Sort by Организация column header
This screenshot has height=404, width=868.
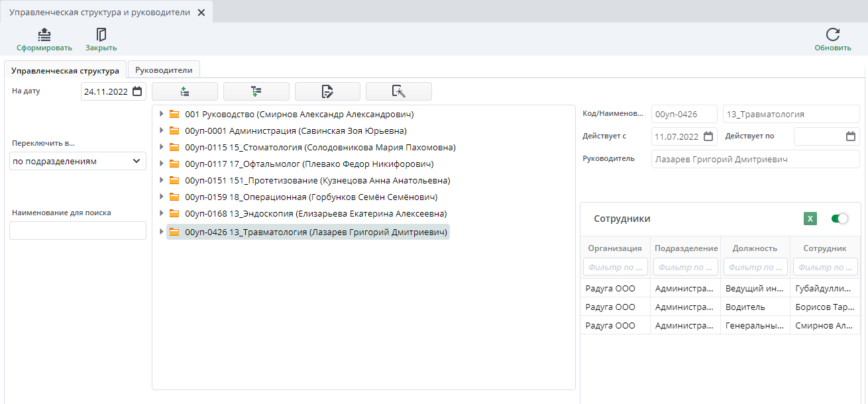click(615, 248)
